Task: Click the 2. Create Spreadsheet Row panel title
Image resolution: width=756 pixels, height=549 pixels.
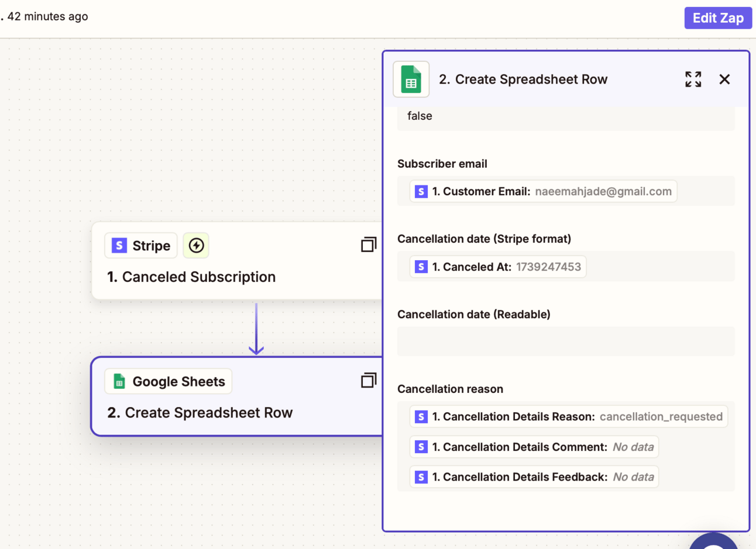Action: (x=523, y=79)
